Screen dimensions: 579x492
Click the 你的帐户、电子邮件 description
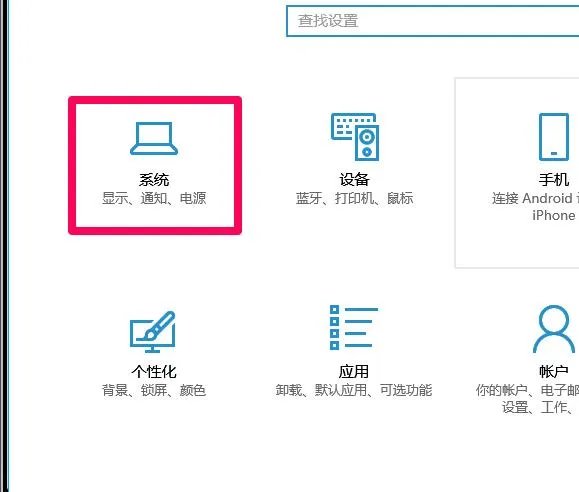[527, 399]
